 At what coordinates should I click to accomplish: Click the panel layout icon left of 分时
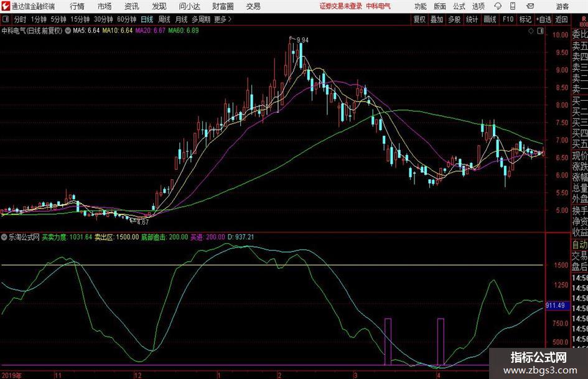[6, 19]
